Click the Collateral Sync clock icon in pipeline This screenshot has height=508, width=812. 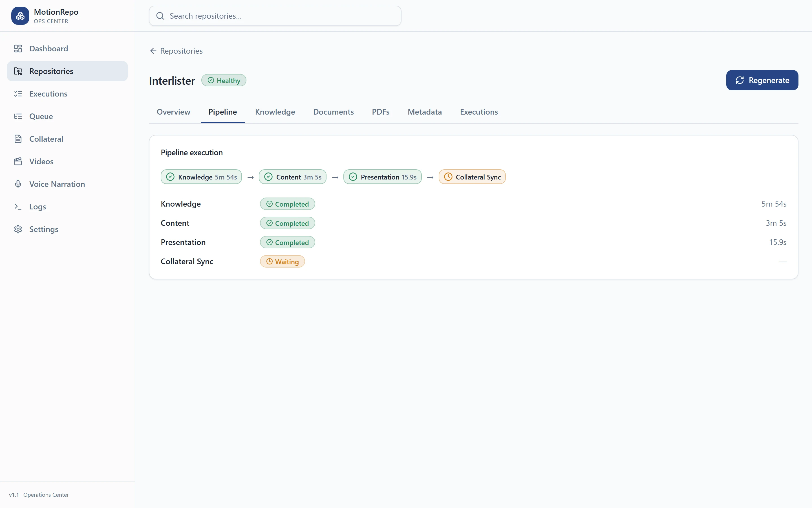coord(448,177)
